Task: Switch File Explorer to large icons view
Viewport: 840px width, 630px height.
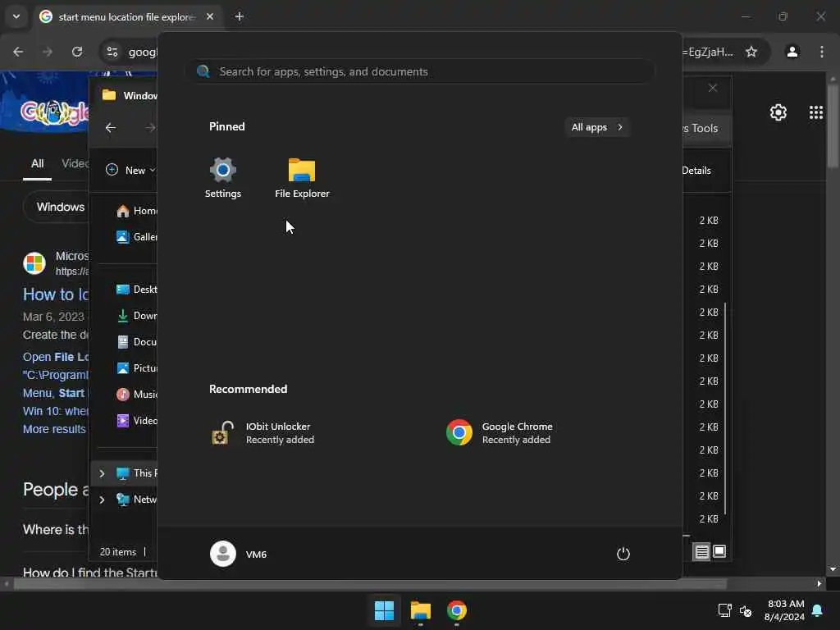Action: click(x=719, y=551)
